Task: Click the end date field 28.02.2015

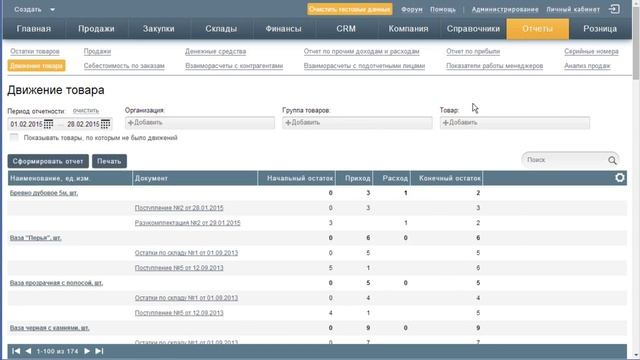Action: point(83,124)
